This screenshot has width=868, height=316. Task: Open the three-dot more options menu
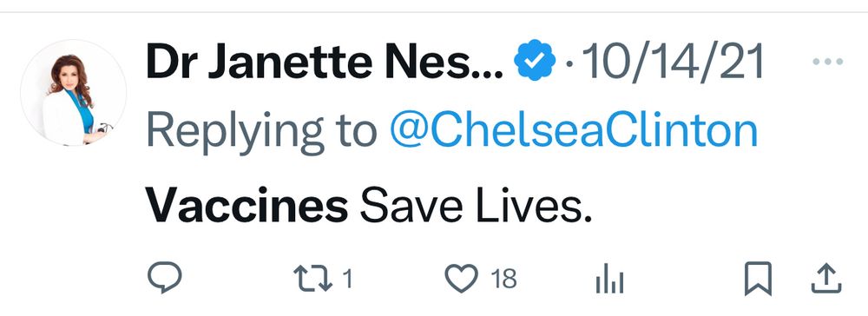pos(828,62)
